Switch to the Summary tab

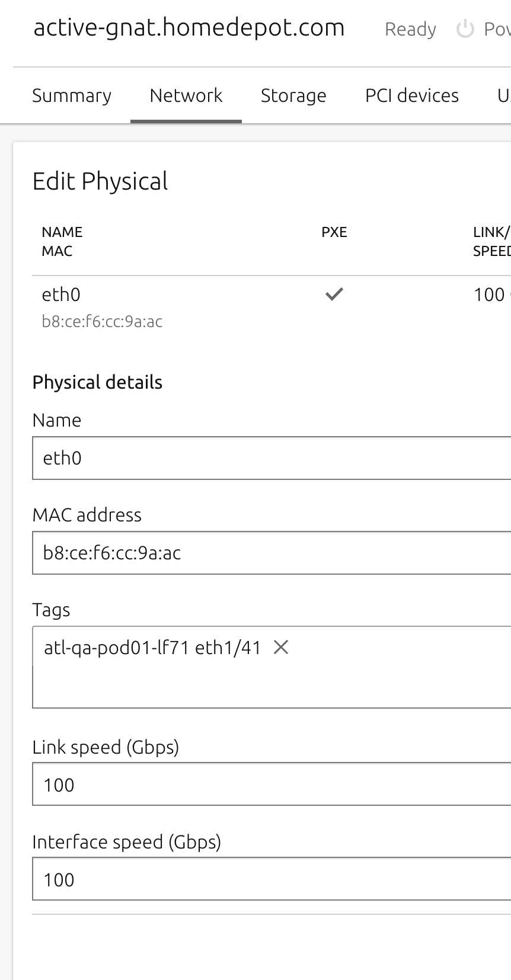(72, 95)
